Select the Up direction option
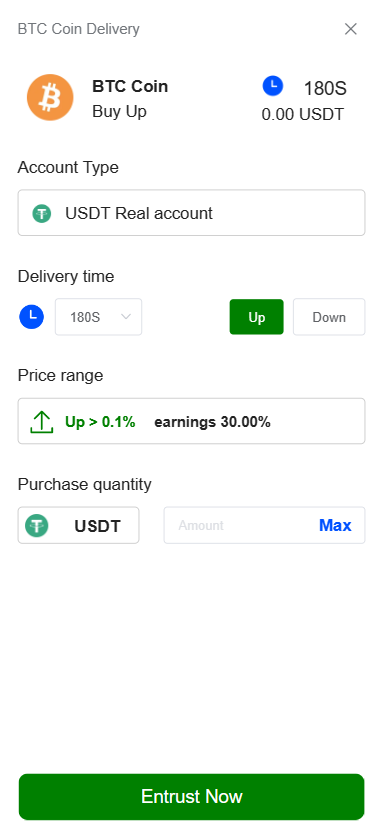The image size is (383, 829). tap(257, 317)
